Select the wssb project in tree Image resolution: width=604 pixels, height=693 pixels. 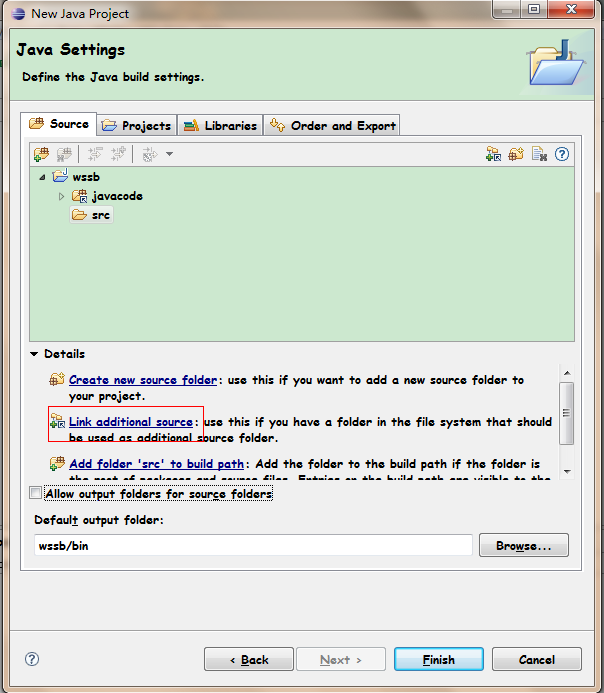(76, 177)
